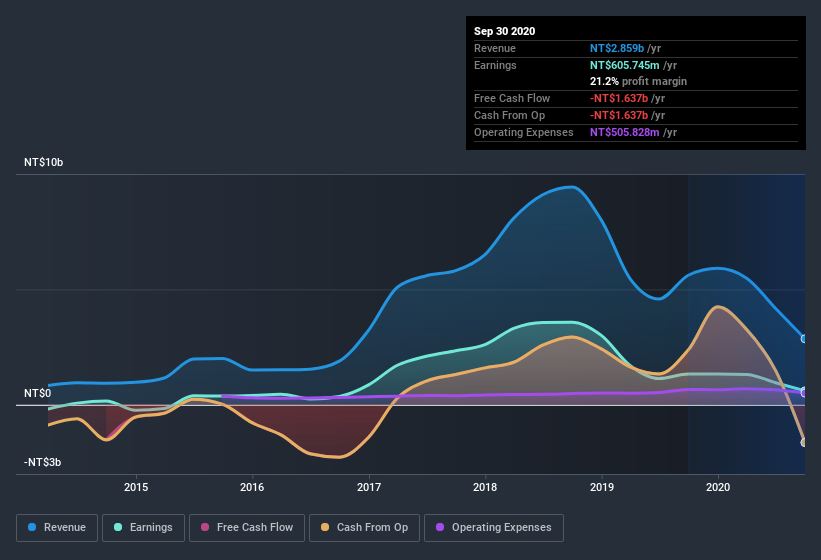Click the Cash From Op tooltip row label
Viewport: 821px width, 560px height.
[x=509, y=115]
